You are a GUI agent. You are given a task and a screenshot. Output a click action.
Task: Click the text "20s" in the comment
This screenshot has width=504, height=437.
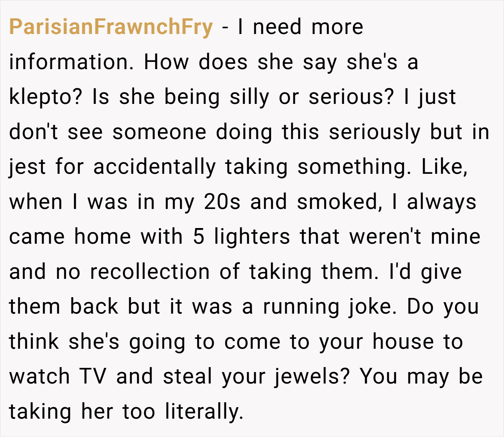tap(222, 202)
